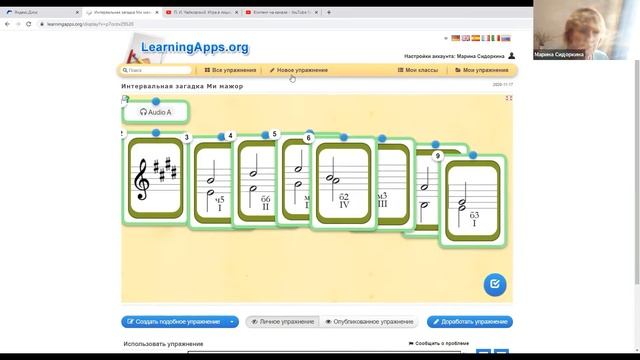Open account settings for Марина Сидоркина
Image resolution: width=640 pixels, height=360 pixels.
(x=454, y=56)
